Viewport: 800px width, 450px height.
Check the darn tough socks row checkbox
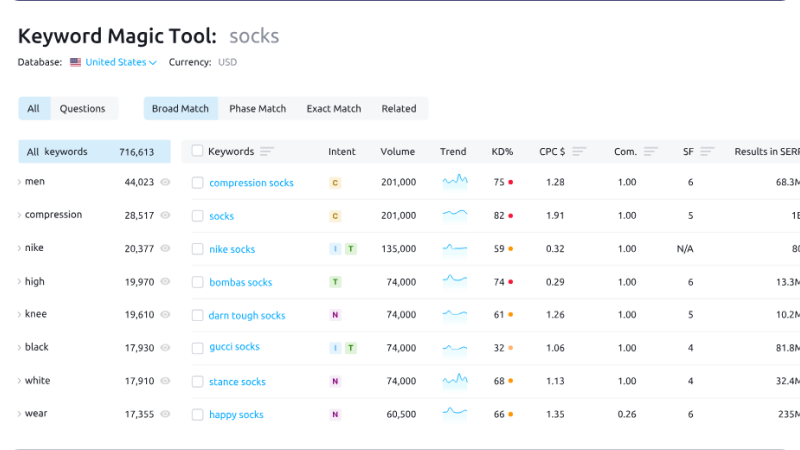click(x=197, y=315)
